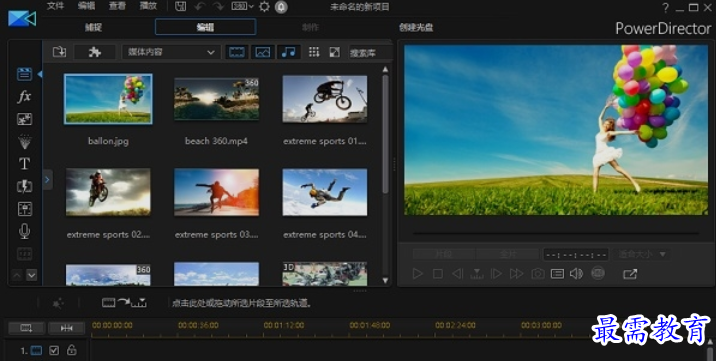Save project with the floppy icon

click(180, 7)
